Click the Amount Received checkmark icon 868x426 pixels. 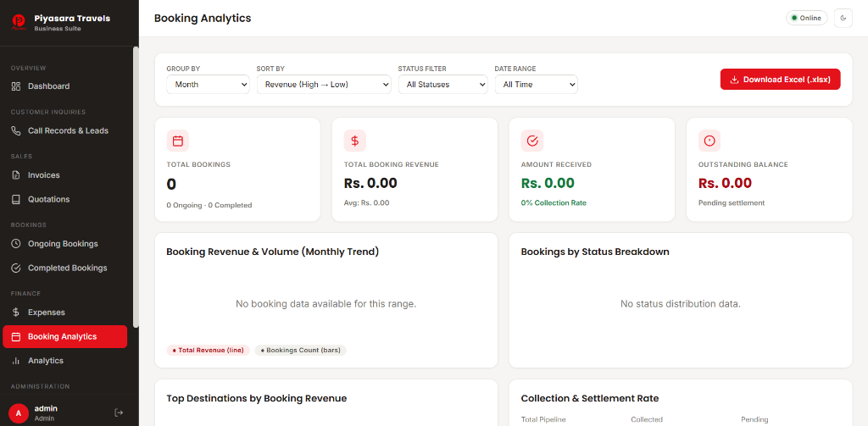[x=532, y=141]
